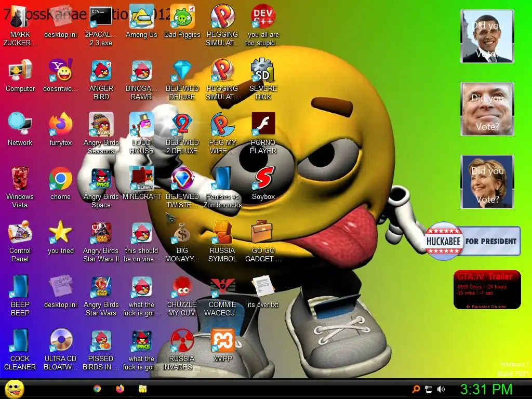
Task: Click the orange magnifier tray icon
Action: (416, 389)
